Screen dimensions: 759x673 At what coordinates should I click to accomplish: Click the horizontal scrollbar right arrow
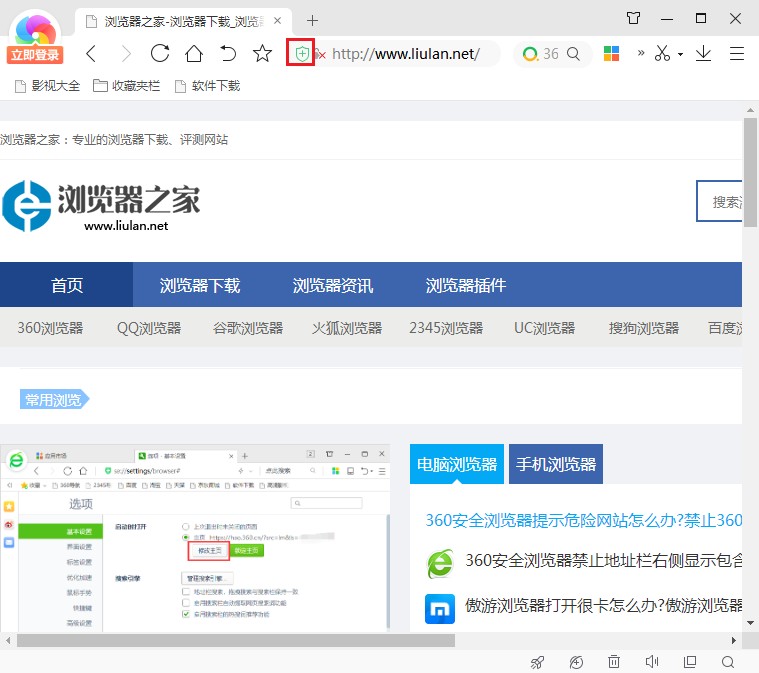pos(734,641)
